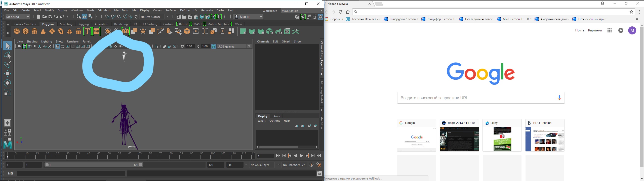Pick the Scale tool in toolbox

(x=8, y=92)
